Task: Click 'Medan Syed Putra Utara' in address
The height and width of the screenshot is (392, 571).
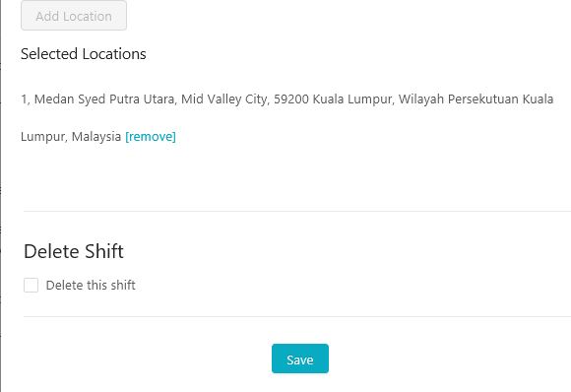Action: pyautogui.click(x=104, y=99)
